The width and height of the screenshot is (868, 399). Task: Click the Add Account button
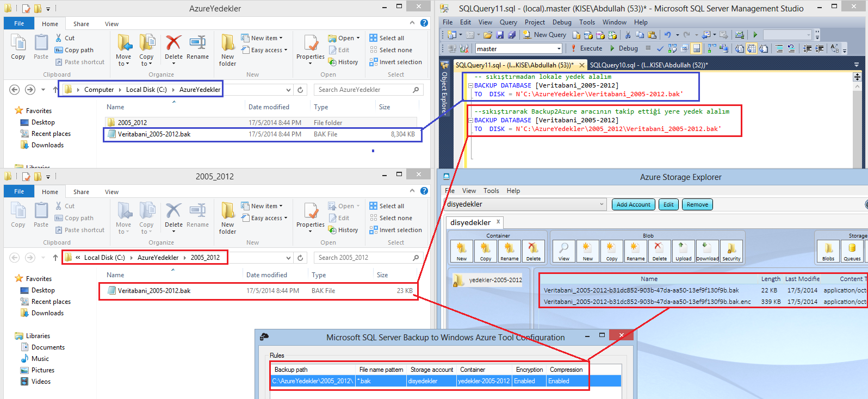coord(634,204)
